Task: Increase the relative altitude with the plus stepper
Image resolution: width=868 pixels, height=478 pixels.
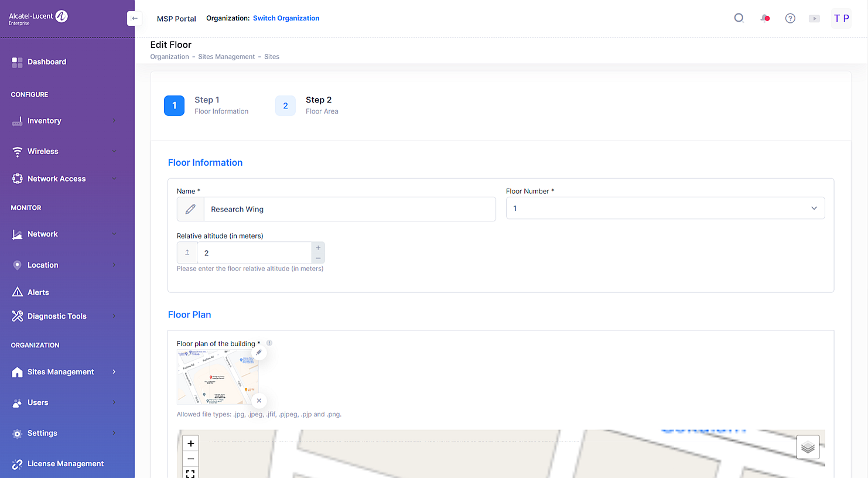Action: coord(318,248)
